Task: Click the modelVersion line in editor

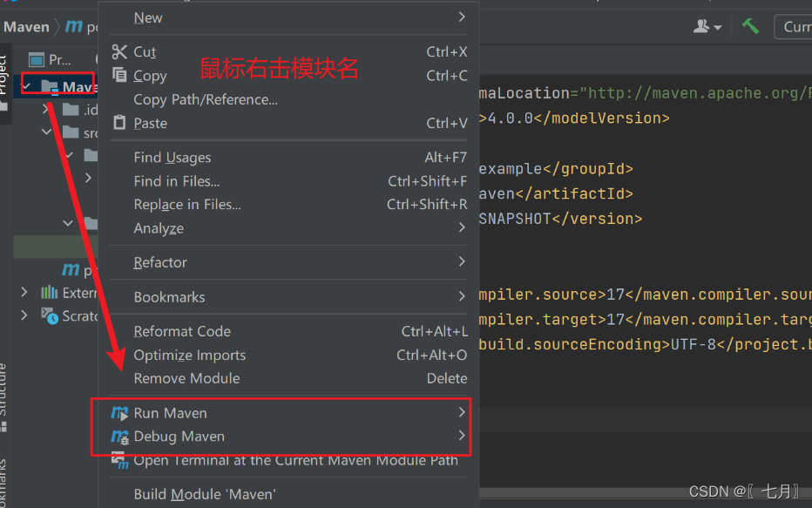Action: 574,118
